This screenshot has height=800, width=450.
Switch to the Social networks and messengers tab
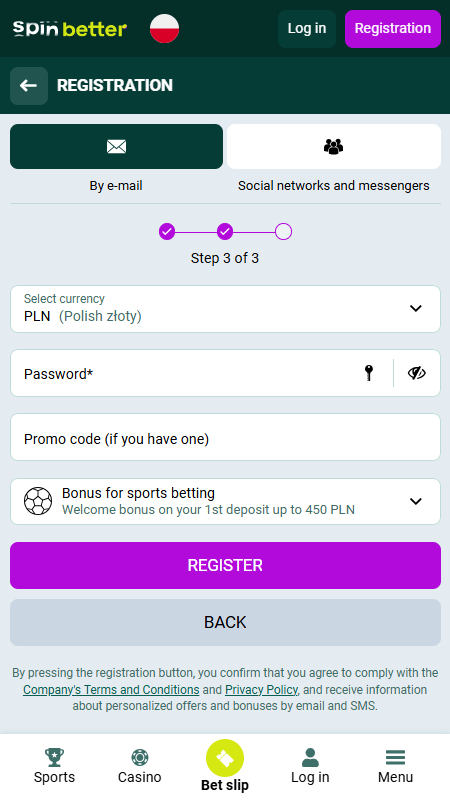(334, 146)
